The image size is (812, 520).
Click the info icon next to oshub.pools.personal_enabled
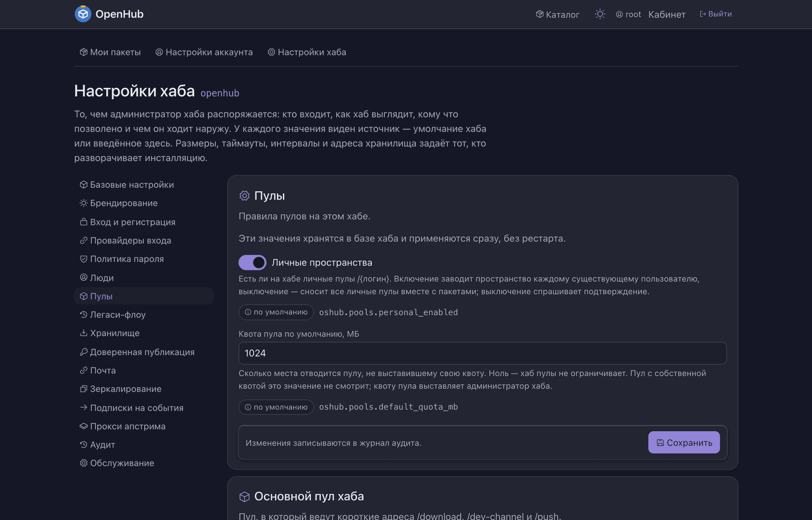(x=248, y=312)
